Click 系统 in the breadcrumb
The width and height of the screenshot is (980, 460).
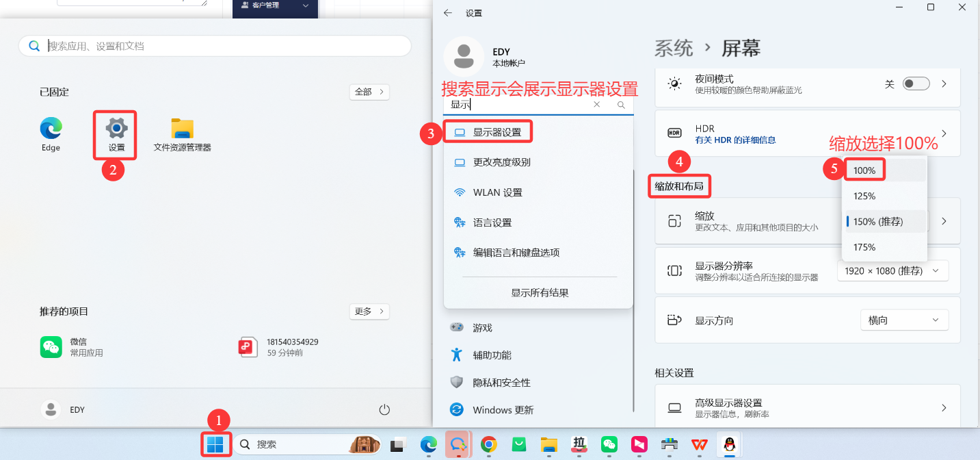click(x=674, y=48)
